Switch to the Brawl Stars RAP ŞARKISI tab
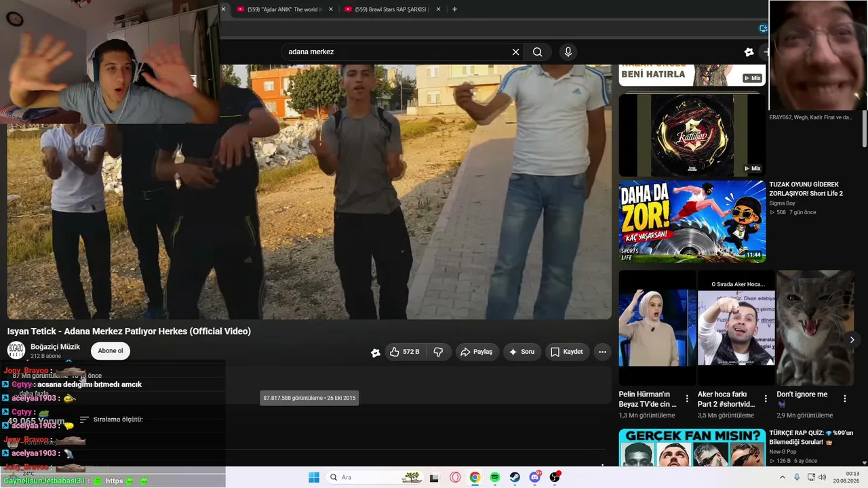 coord(393,9)
